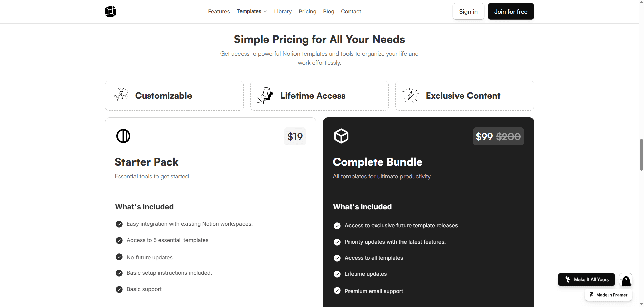
Task: Go to the Features page
Action: pyautogui.click(x=219, y=11)
